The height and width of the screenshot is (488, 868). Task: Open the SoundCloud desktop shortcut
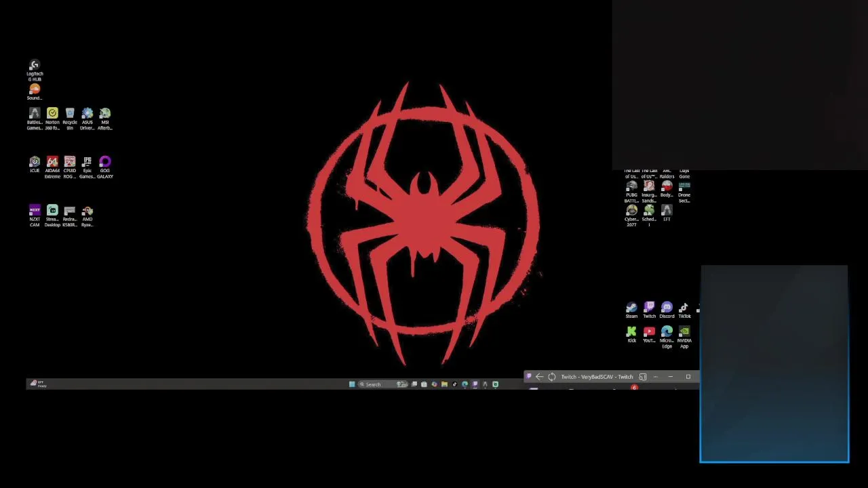[35, 92]
